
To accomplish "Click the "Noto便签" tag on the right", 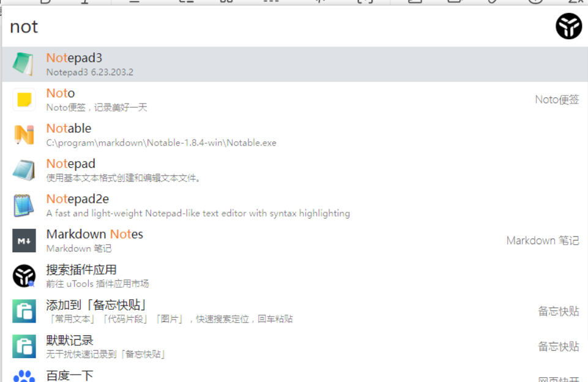I will pos(557,99).
